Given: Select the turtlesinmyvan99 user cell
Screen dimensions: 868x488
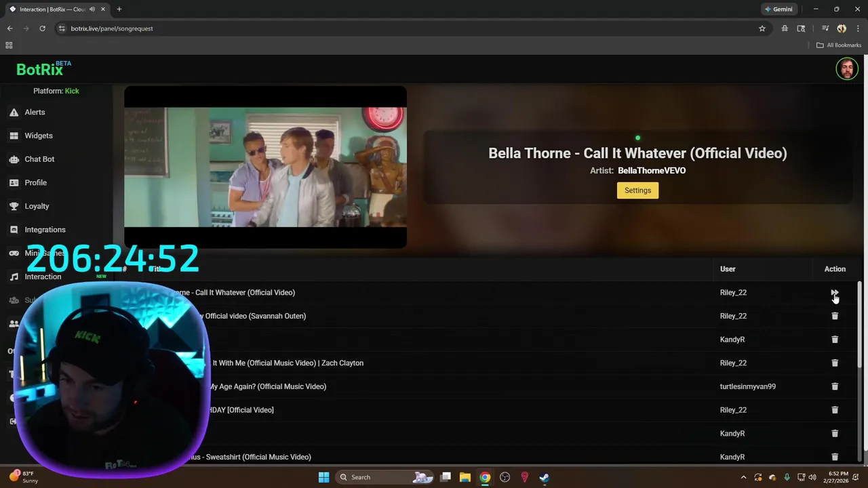Looking at the screenshot, I should coord(747,386).
